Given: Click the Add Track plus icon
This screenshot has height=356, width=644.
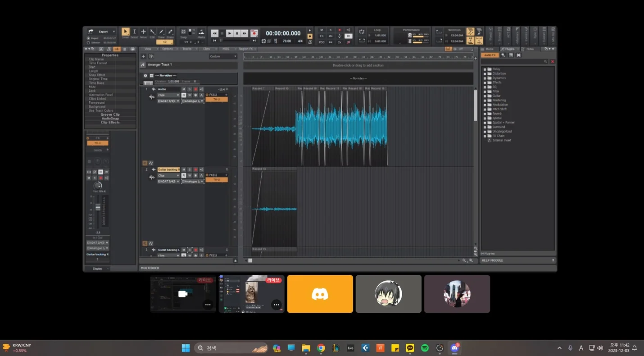Looking at the screenshot, I should point(143,56).
